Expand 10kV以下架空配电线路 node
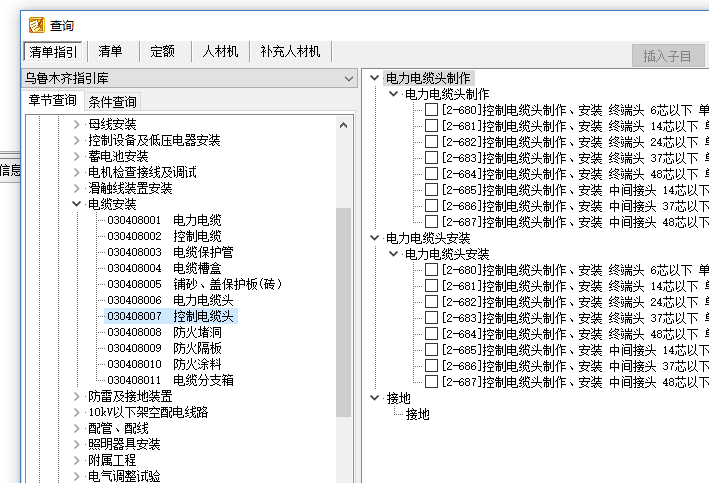The width and height of the screenshot is (709, 483). (76, 412)
